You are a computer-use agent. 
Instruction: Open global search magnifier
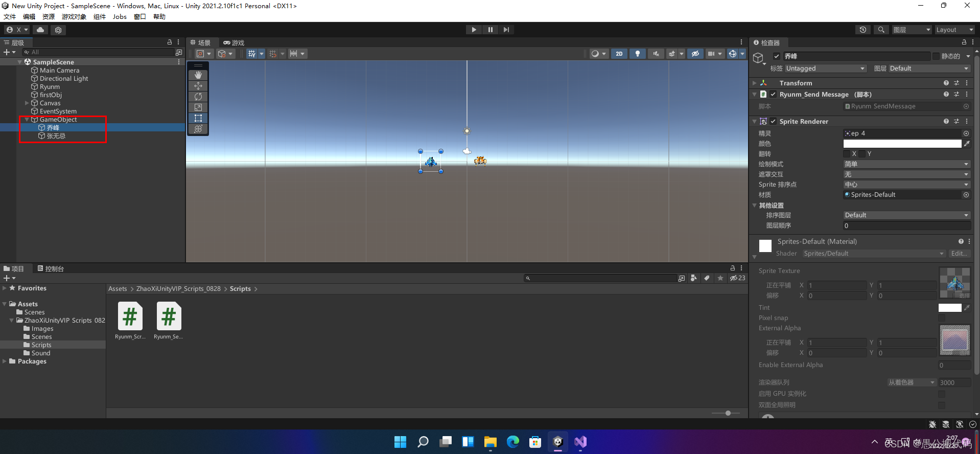click(x=881, y=30)
